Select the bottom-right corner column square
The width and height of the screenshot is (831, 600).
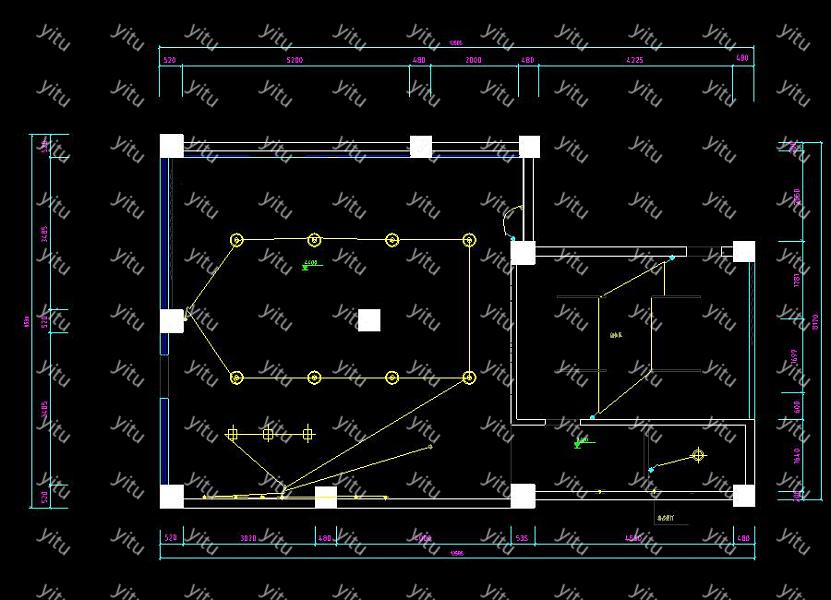click(743, 496)
